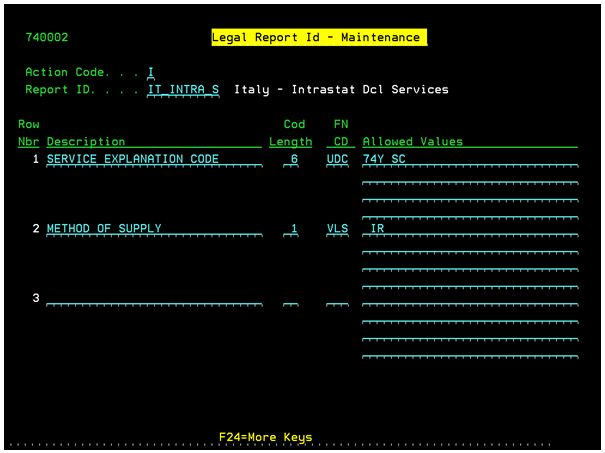Click row number 1

click(36, 159)
